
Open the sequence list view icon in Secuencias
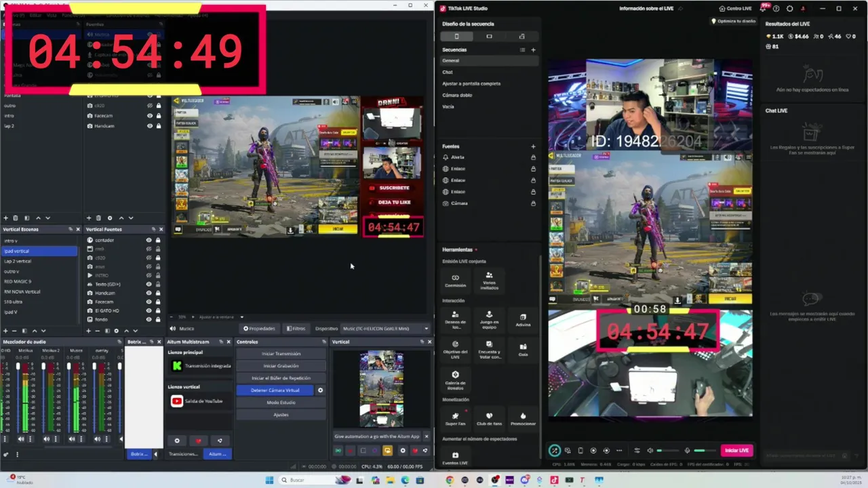click(x=522, y=49)
